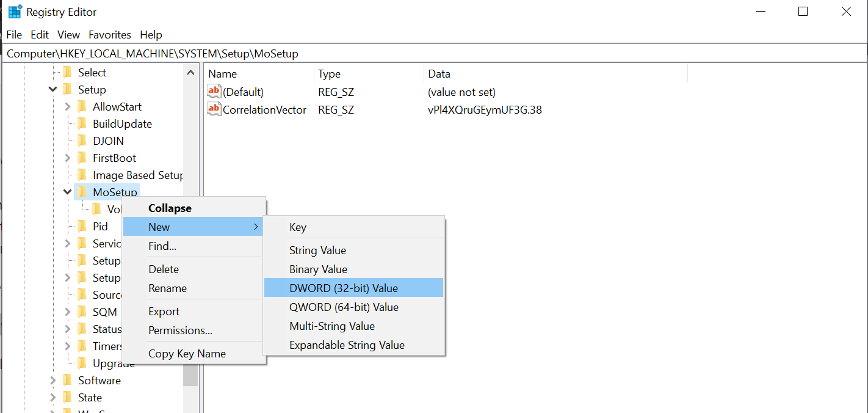Select Permissions... in the context menu
868x413 pixels.
180,331
